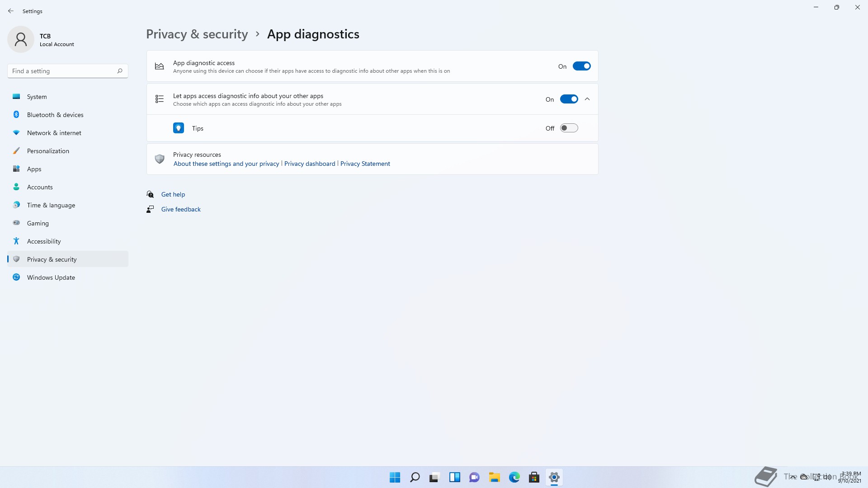Navigate to Privacy & security breadcrumb
The image size is (868, 488).
[197, 34]
